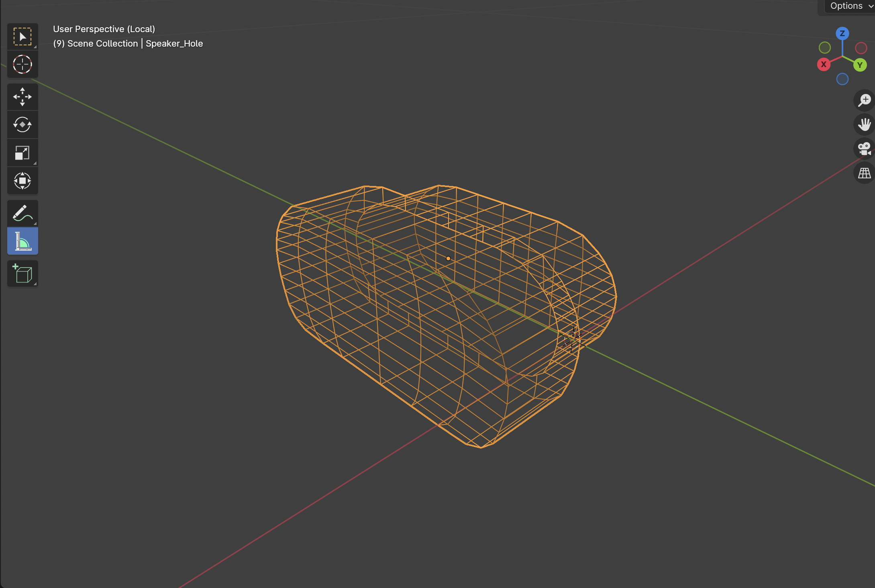Toggle perspective/orthographic projection
875x588 pixels.
(x=864, y=173)
